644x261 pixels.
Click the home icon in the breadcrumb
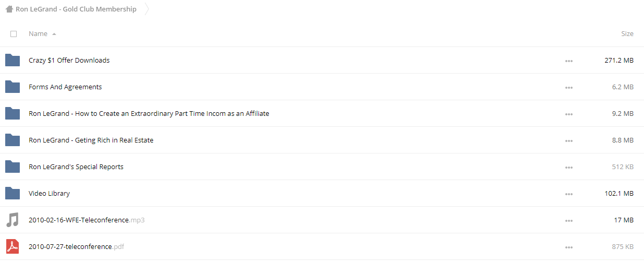(9, 9)
